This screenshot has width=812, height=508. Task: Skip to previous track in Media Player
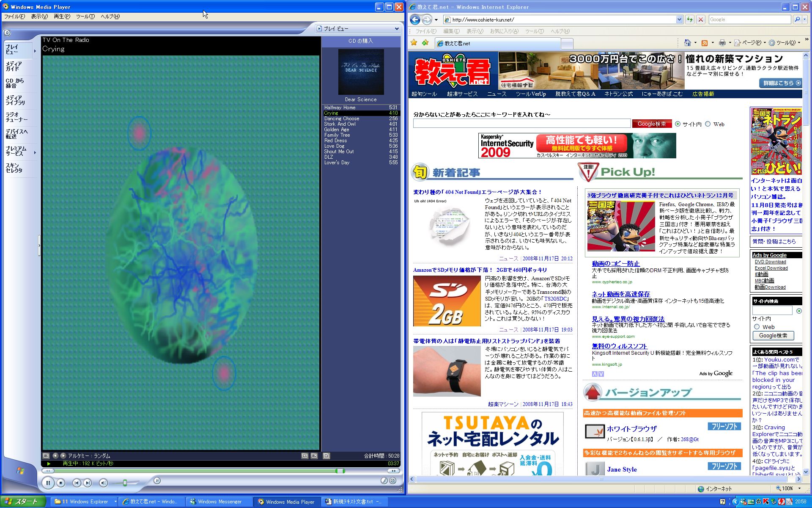pos(77,483)
